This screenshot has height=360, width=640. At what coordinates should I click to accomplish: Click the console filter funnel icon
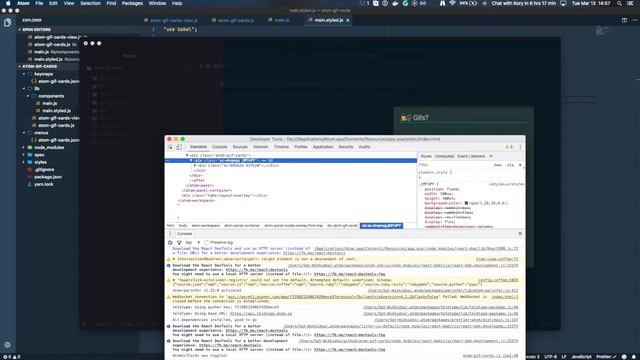[179, 242]
